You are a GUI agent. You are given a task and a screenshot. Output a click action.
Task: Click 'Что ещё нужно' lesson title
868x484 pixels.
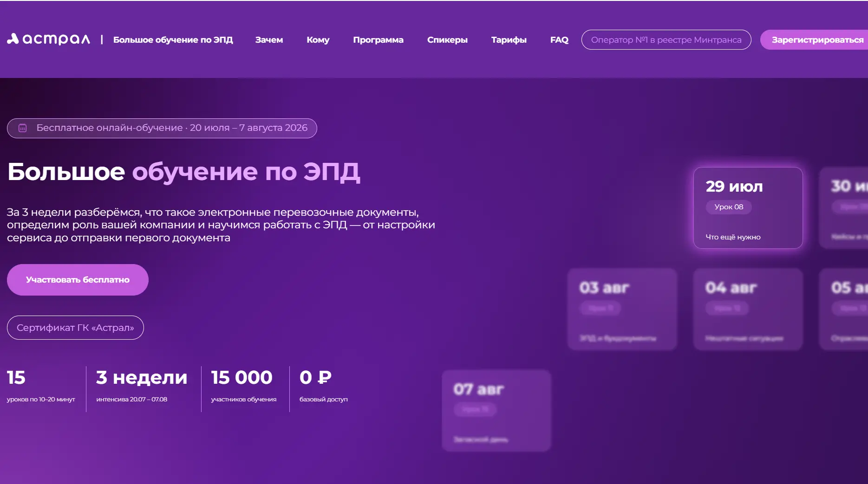pos(733,237)
